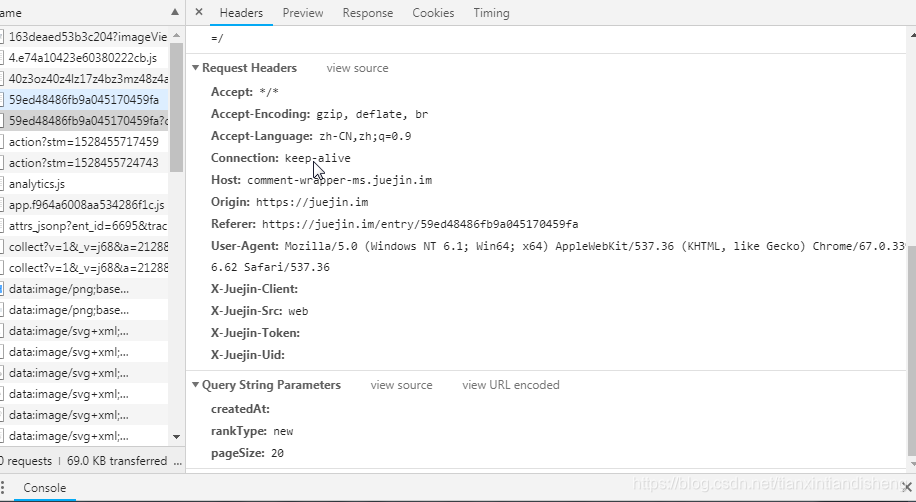Open the Cookies tab
Image resolution: width=916 pixels, height=502 pixels.
[x=433, y=13]
